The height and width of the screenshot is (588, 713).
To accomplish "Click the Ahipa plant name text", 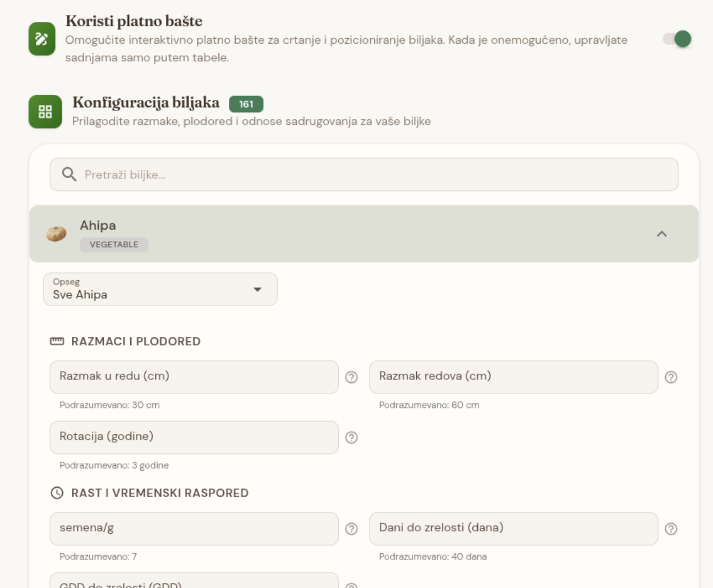I will [98, 225].
